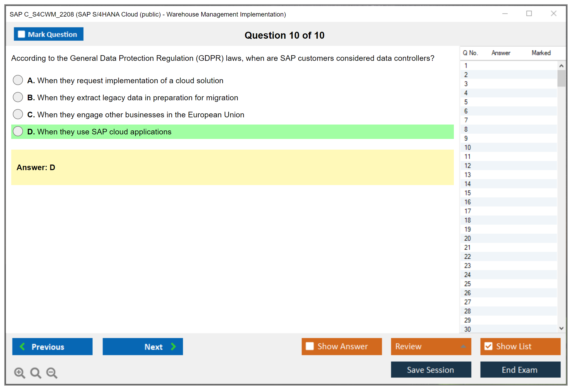Click the zoom out magnifier icon

52,373
